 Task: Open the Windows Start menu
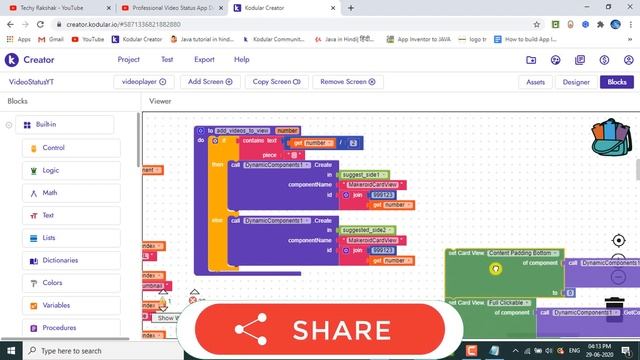tap(11, 351)
